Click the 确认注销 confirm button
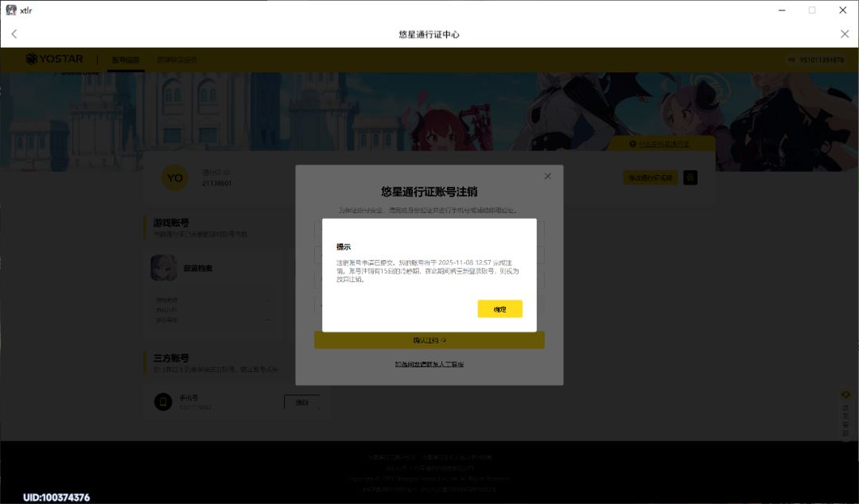This screenshot has height=504, width=859. [429, 340]
